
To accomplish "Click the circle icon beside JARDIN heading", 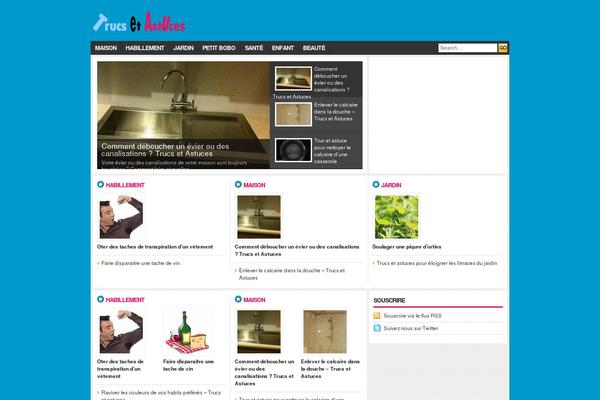I will [376, 184].
